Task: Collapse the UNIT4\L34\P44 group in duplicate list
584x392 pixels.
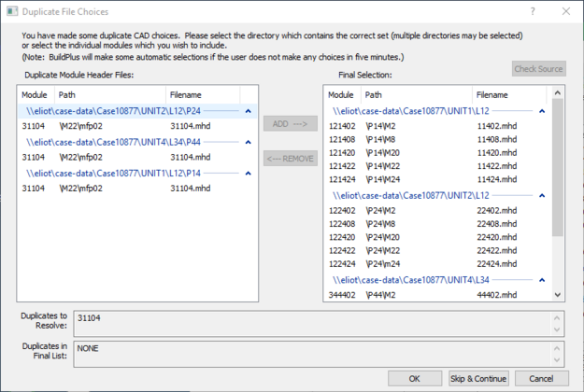Action: (248, 142)
